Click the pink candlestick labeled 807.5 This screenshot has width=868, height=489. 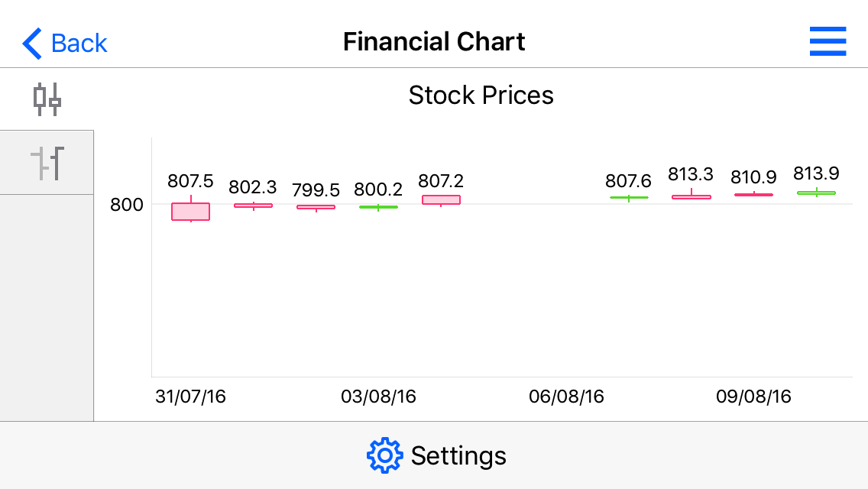pyautogui.click(x=189, y=212)
